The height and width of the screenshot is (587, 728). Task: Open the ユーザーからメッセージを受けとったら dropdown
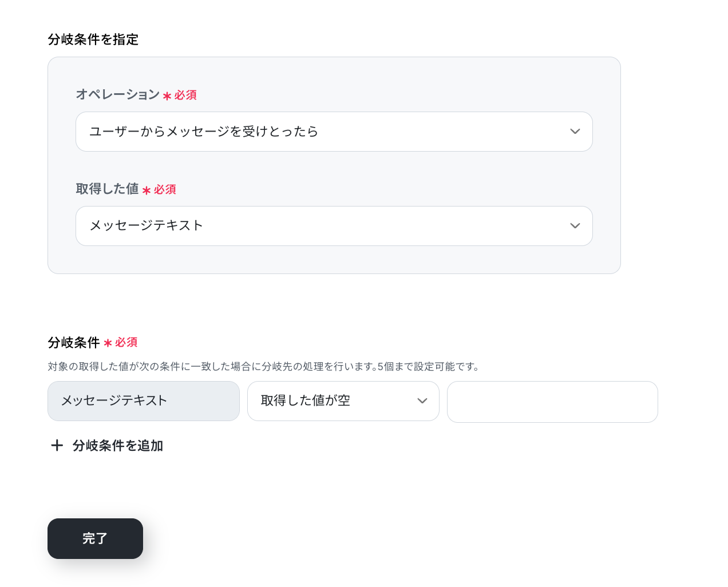(334, 132)
